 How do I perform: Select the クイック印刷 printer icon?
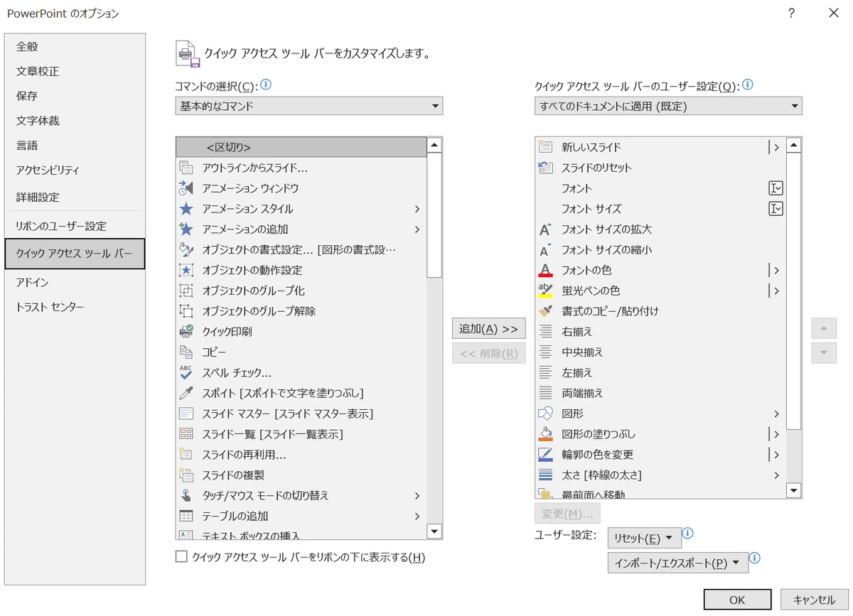186,332
